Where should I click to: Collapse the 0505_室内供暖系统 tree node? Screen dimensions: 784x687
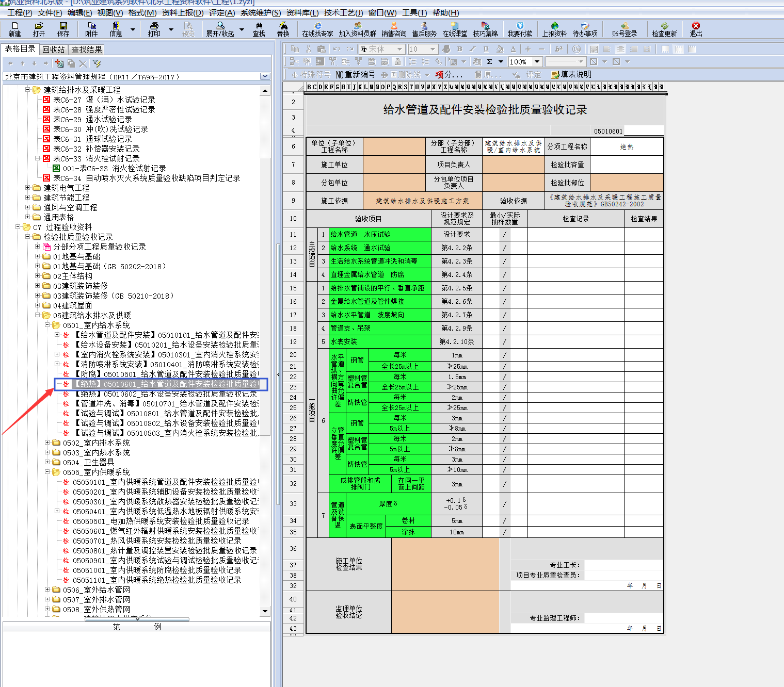tap(47, 472)
